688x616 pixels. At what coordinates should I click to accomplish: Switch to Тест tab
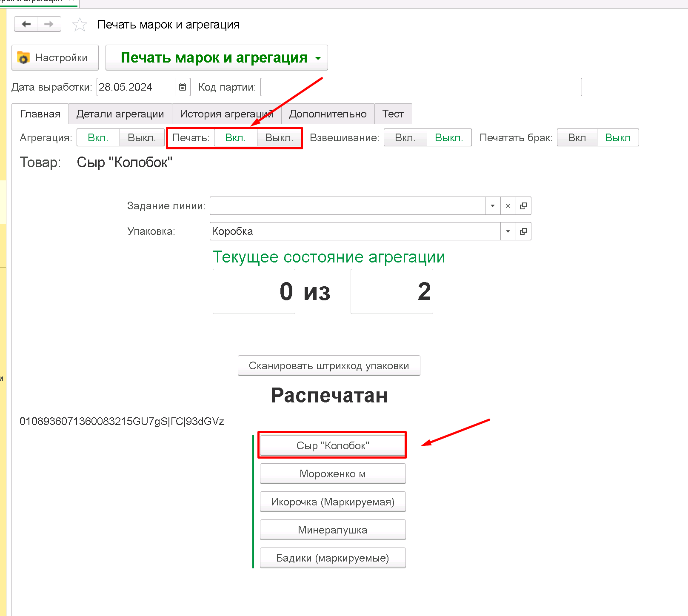pyautogui.click(x=393, y=114)
